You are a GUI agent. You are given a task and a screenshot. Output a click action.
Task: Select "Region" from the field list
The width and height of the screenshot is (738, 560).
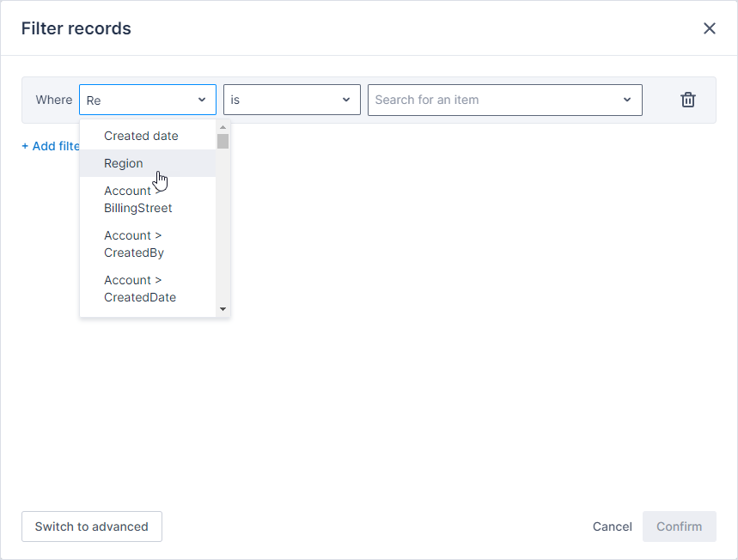click(x=123, y=163)
